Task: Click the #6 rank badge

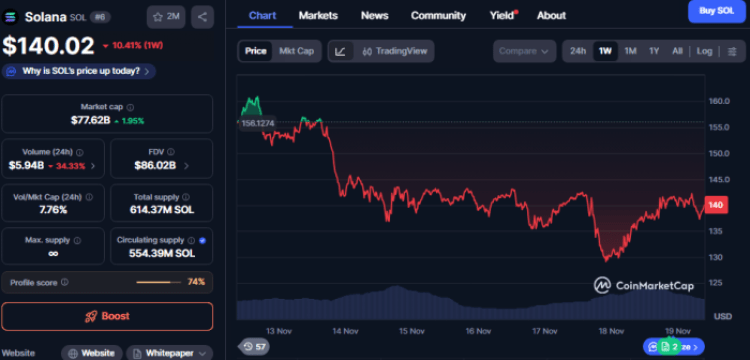Action: click(100, 17)
